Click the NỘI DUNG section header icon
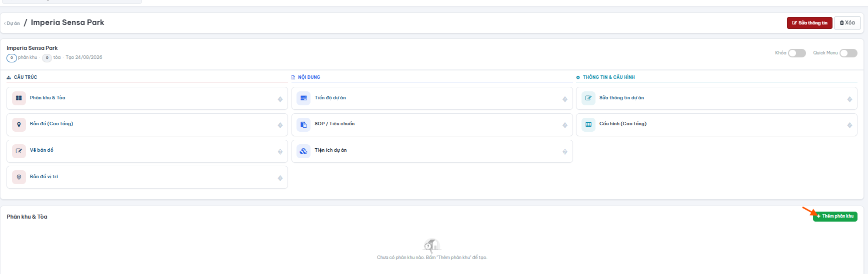Image resolution: width=868 pixels, height=274 pixels. tap(293, 77)
